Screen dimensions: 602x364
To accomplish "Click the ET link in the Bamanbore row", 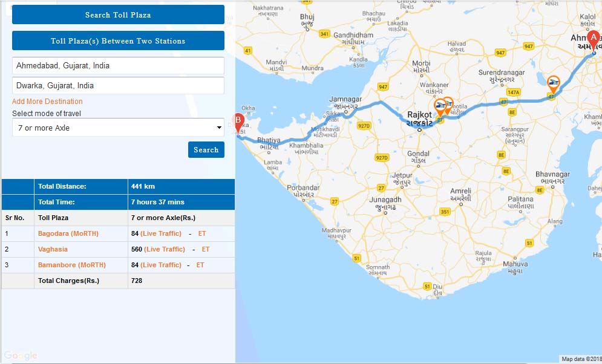I will coord(199,265).
